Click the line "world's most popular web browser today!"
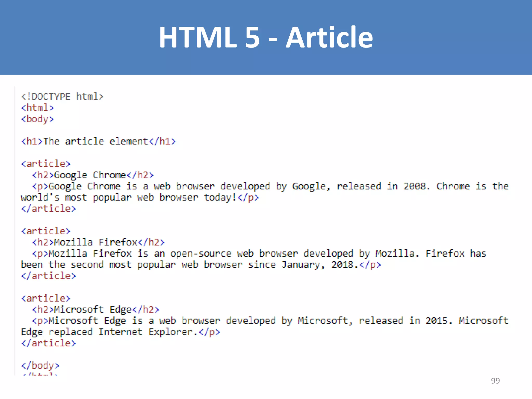This screenshot has width=532, height=399. [x=140, y=197]
